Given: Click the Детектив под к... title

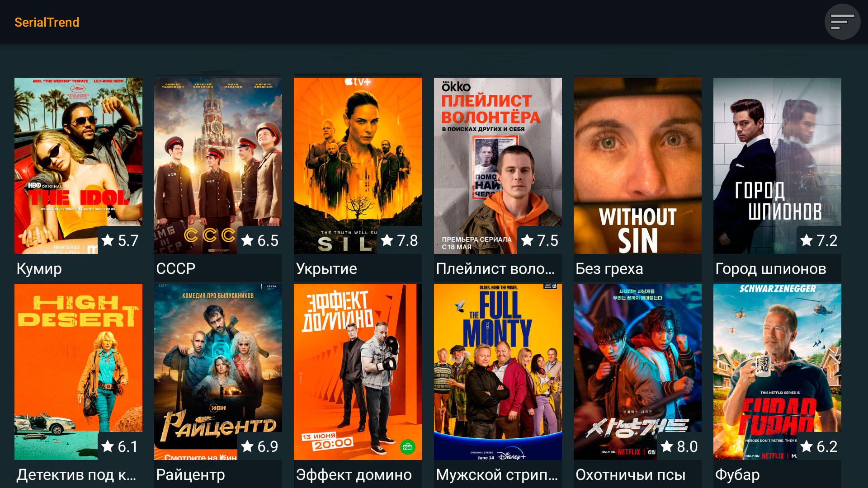Looking at the screenshot, I should [76, 474].
